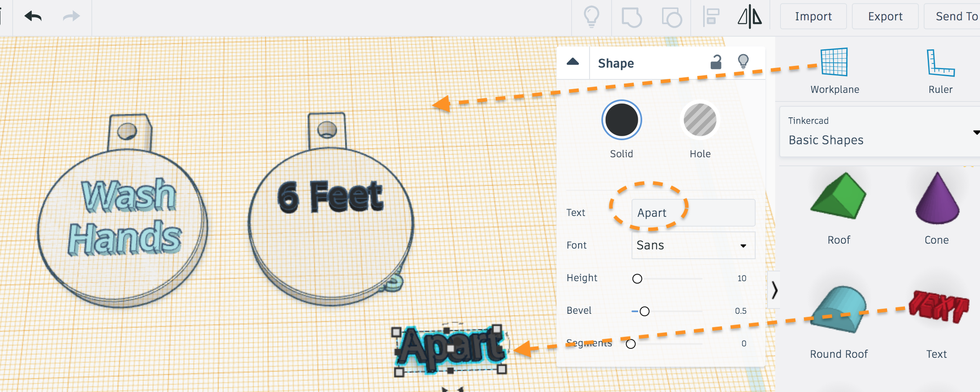The width and height of the screenshot is (980, 392).
Task: Click inside the Text field containing Apart
Action: coord(693,213)
